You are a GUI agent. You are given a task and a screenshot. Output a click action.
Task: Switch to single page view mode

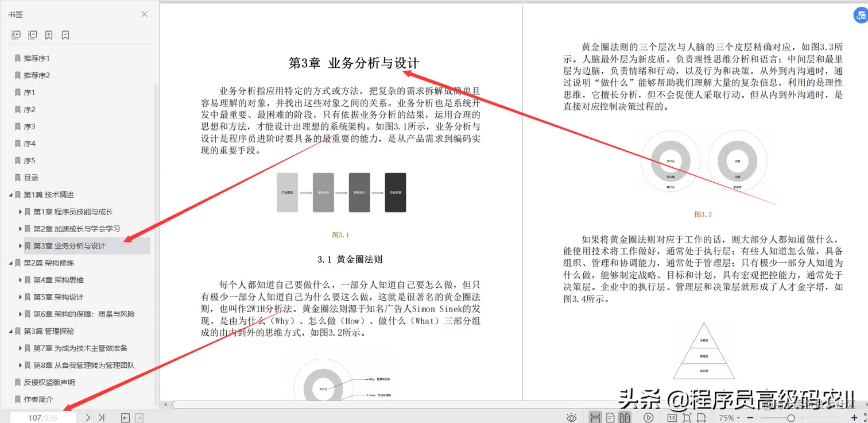pyautogui.click(x=611, y=417)
